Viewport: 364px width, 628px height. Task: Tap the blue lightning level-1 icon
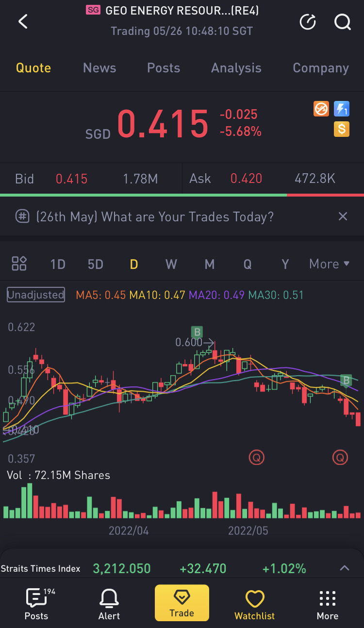pyautogui.click(x=342, y=109)
